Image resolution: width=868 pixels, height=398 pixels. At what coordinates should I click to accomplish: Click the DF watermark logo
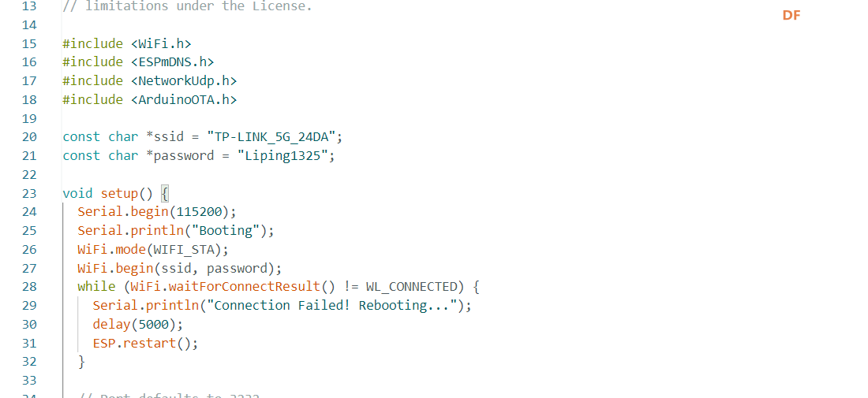pyautogui.click(x=791, y=16)
